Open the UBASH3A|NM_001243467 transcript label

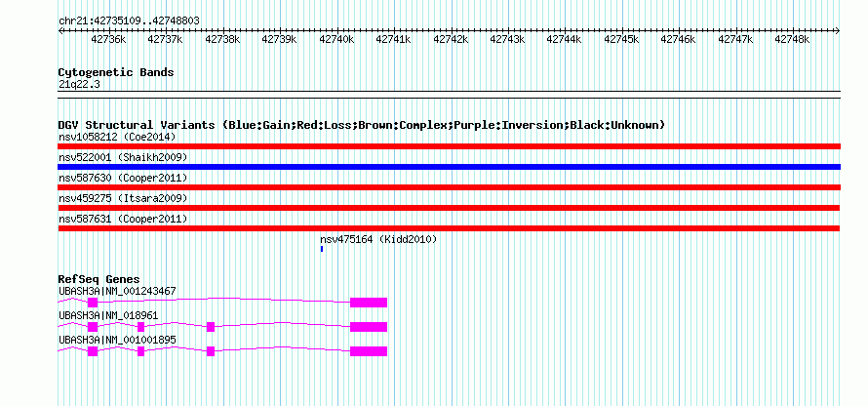pyautogui.click(x=117, y=292)
